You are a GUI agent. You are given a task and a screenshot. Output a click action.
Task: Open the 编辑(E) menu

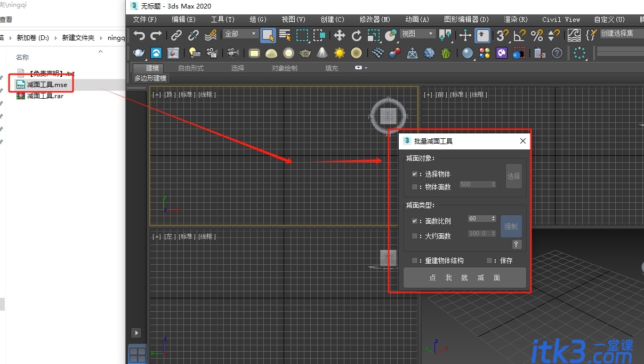[x=183, y=19]
